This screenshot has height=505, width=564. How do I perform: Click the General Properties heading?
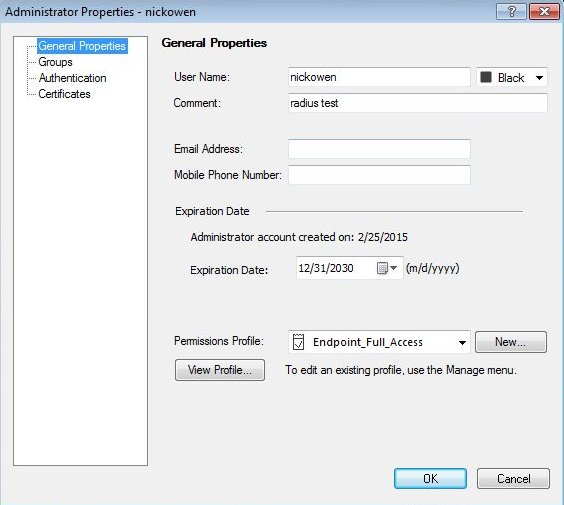[x=214, y=43]
